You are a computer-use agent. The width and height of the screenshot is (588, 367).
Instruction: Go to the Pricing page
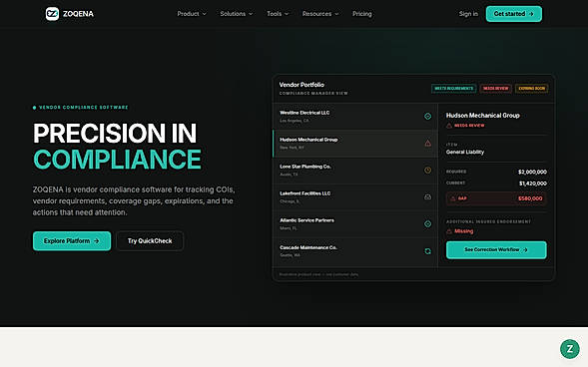(361, 14)
